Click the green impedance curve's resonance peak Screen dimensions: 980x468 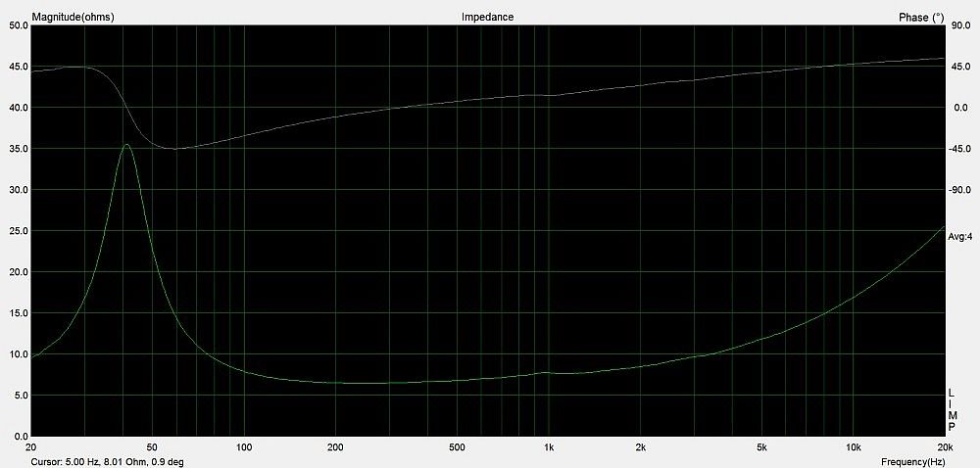pyautogui.click(x=126, y=145)
